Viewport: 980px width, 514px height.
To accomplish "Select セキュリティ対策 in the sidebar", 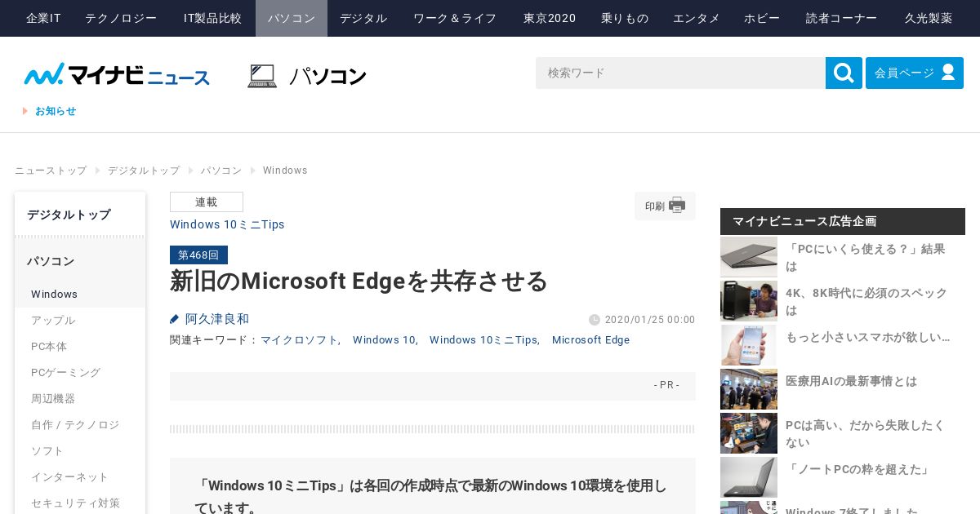I will pos(80,503).
